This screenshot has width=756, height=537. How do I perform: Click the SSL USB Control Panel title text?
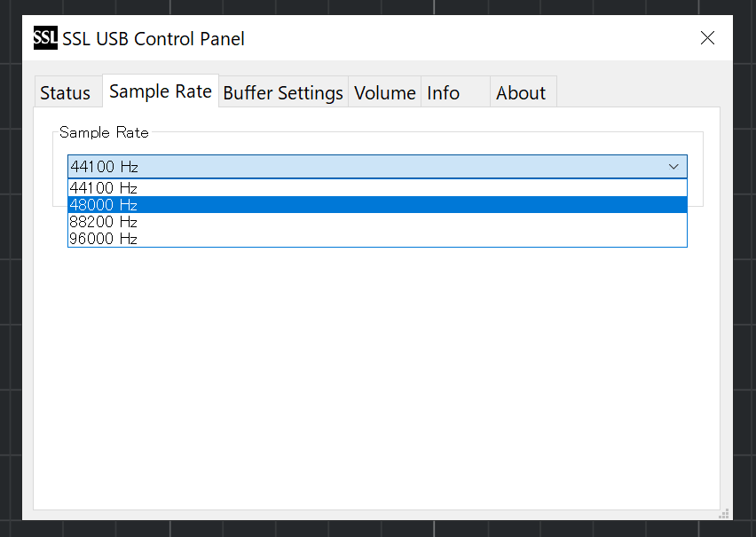[x=154, y=38]
